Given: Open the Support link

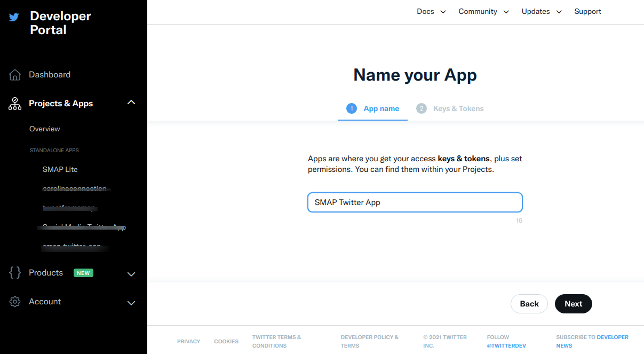Looking at the screenshot, I should coord(587,12).
